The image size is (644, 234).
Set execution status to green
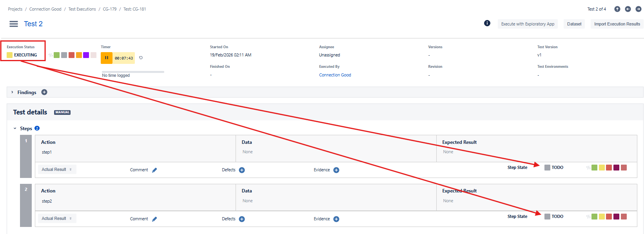[x=57, y=55]
